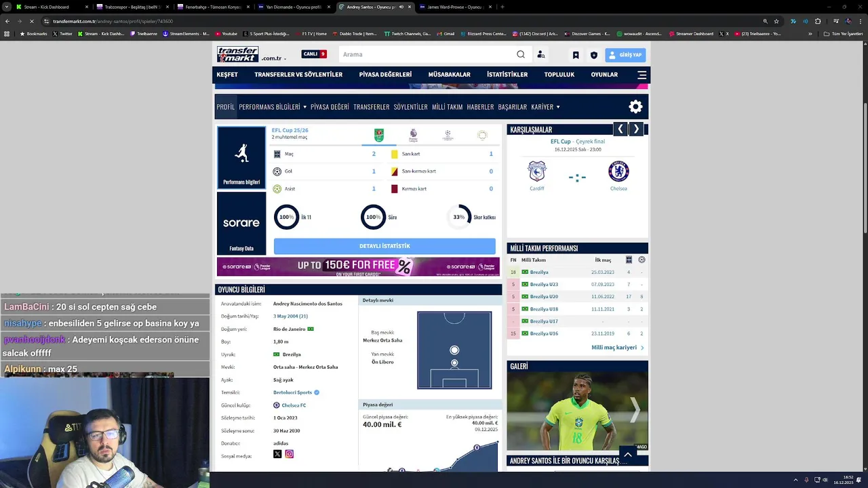The height and width of the screenshot is (488, 868).
Task: Open Piyasa Değerleri main menu
Action: coord(385,75)
